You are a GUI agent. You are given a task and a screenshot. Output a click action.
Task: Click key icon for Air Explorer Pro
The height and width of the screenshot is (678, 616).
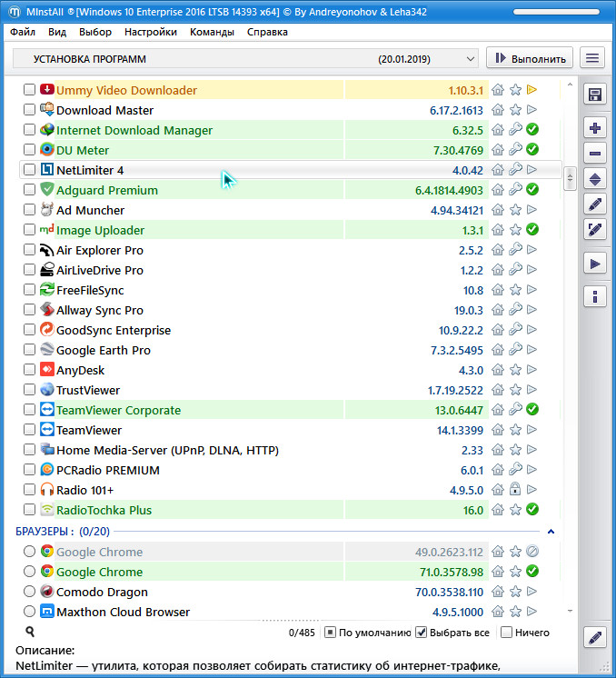tap(515, 250)
